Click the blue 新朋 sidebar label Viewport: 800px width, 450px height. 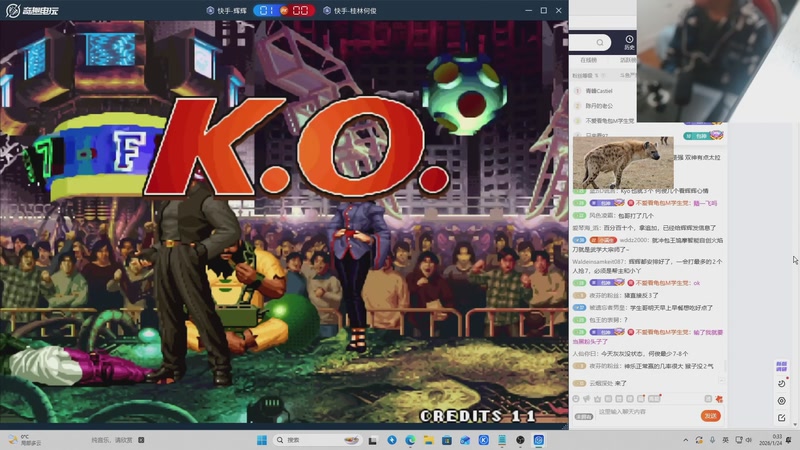tap(781, 366)
